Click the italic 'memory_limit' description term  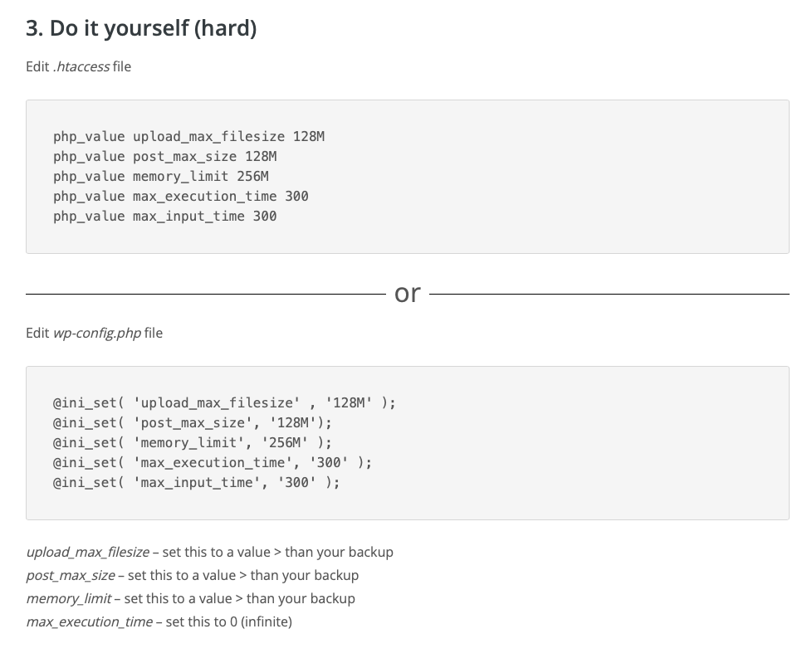tap(68, 598)
